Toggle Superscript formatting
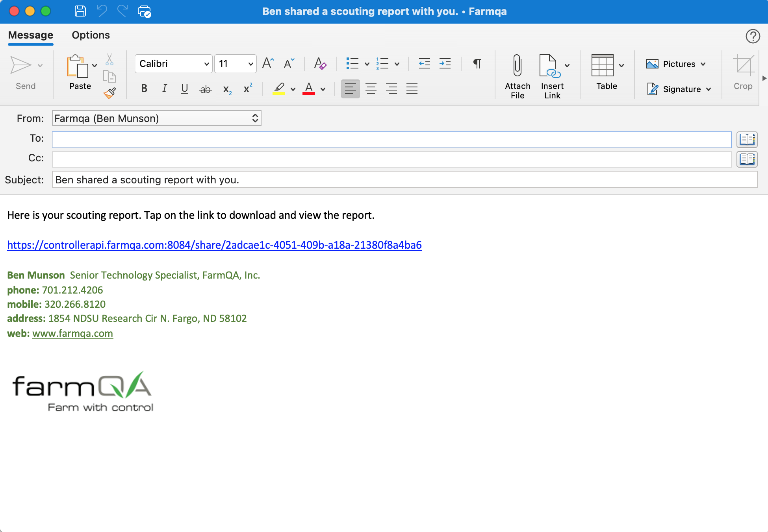 pyautogui.click(x=248, y=88)
